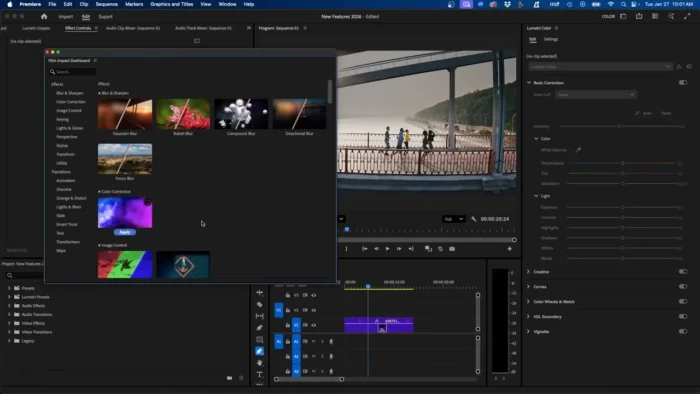Toggle the Vignette section switch

pyautogui.click(x=683, y=332)
